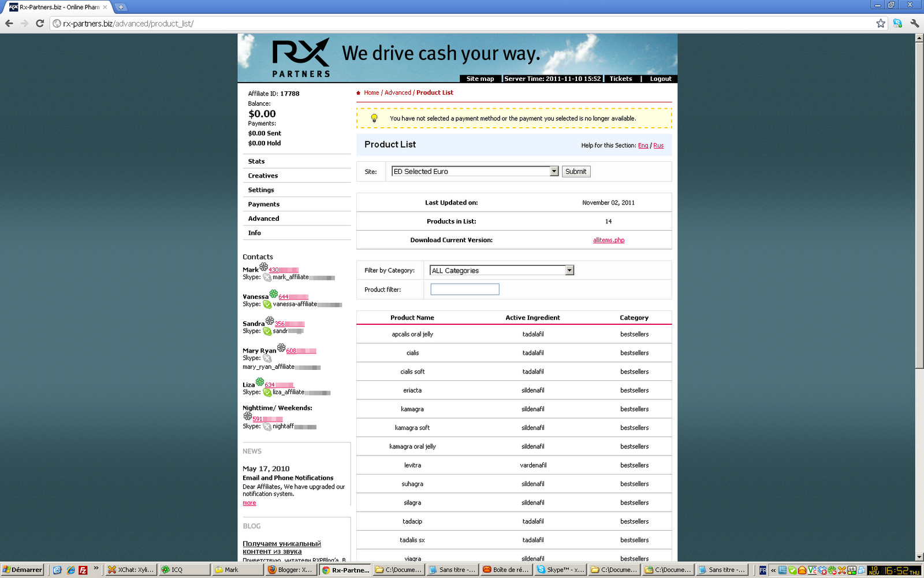
Task: Bookmark this page with the star icon
Action: pos(881,23)
